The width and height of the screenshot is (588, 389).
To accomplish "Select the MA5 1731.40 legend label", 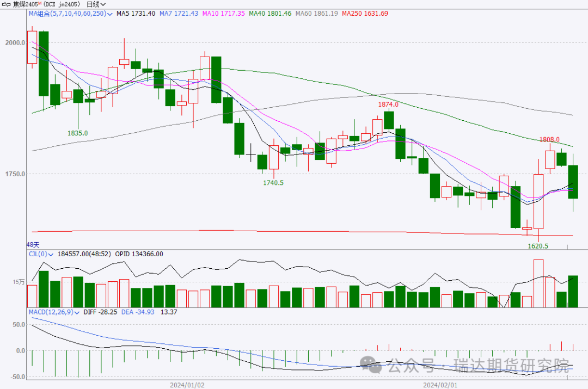I will [x=136, y=13].
